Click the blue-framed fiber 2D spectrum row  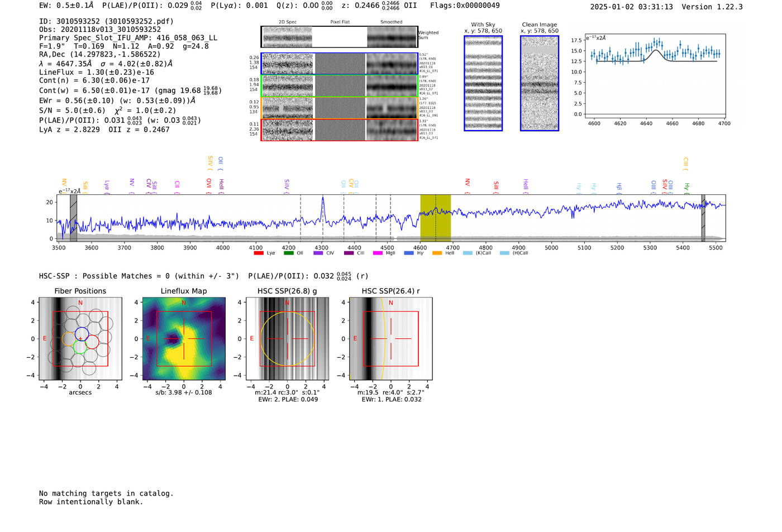click(x=340, y=64)
